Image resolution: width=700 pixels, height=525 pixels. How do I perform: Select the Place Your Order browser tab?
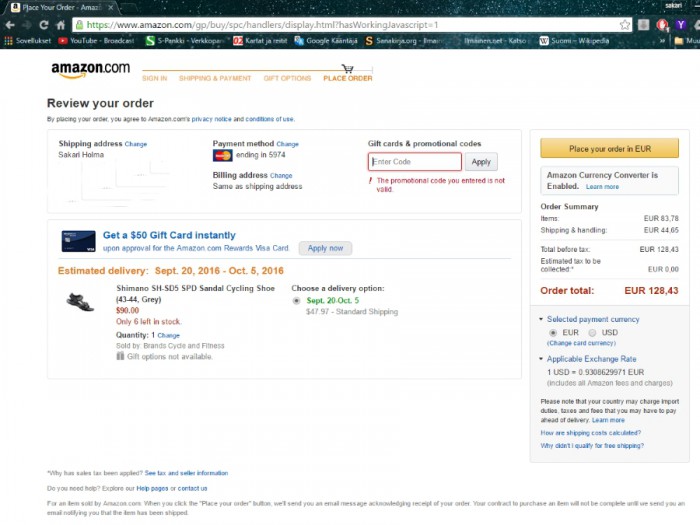60,8
